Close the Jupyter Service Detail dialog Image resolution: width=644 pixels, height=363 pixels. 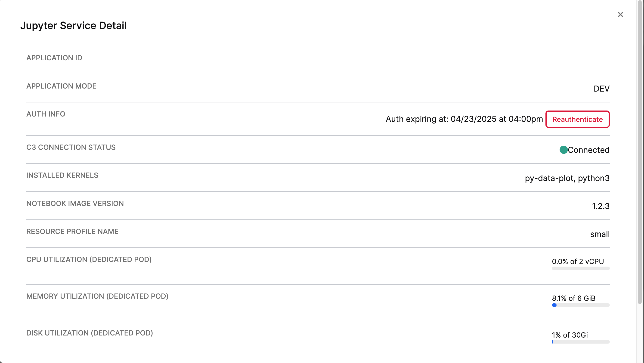click(x=620, y=15)
